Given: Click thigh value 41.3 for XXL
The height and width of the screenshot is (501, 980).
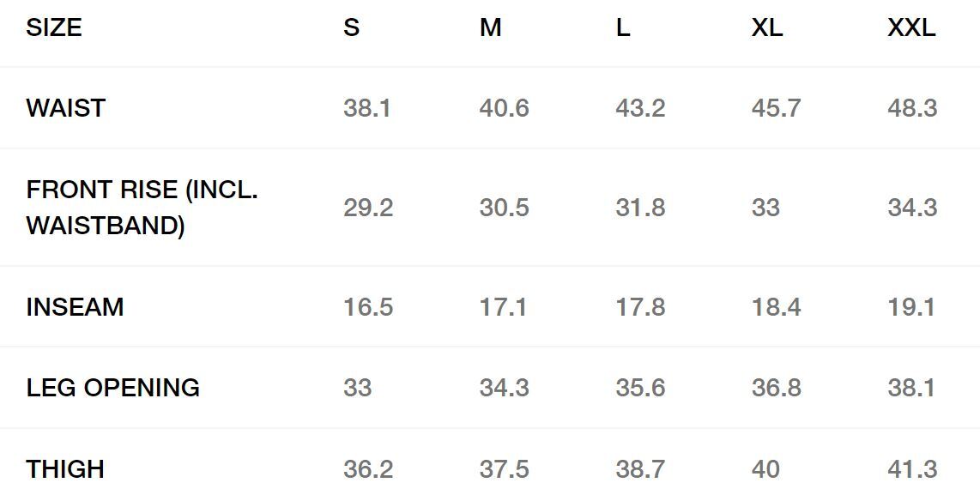Looking at the screenshot, I should click(x=912, y=469).
